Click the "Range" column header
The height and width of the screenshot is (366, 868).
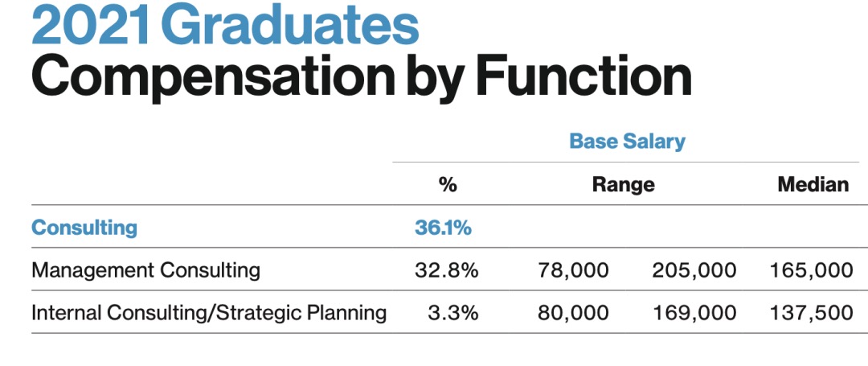[624, 184]
